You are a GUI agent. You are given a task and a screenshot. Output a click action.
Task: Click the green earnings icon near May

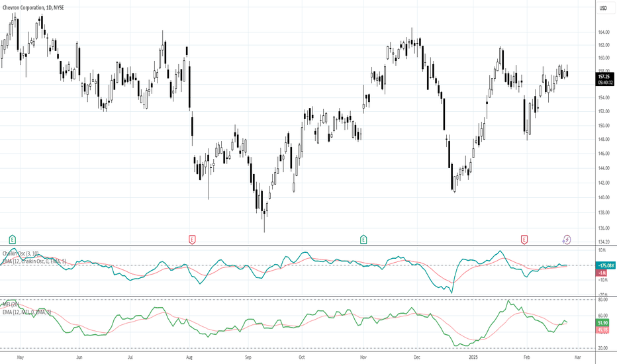[13, 239]
